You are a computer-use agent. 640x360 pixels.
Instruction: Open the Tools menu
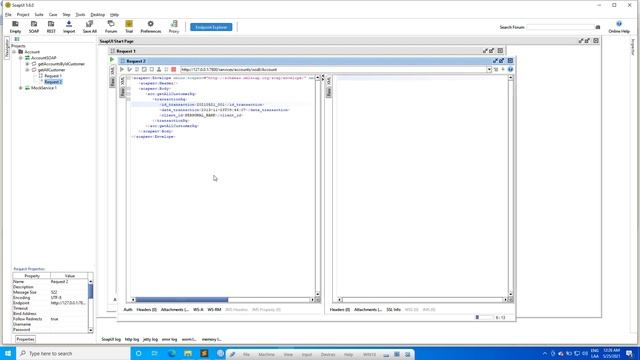[80, 15]
